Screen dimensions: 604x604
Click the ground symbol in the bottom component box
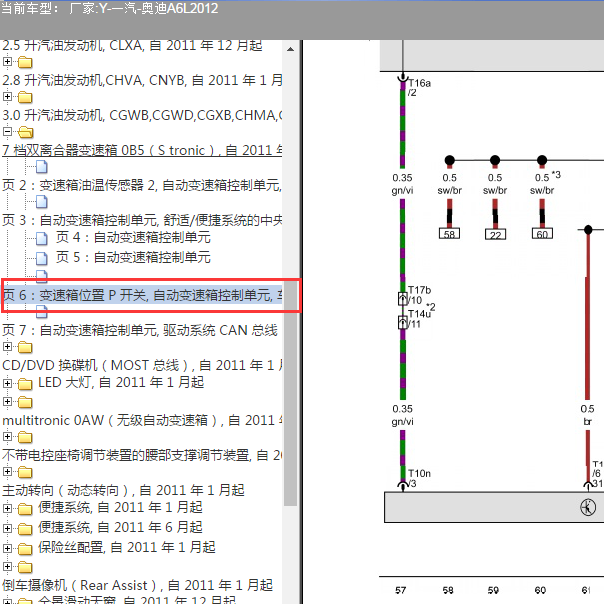click(588, 507)
